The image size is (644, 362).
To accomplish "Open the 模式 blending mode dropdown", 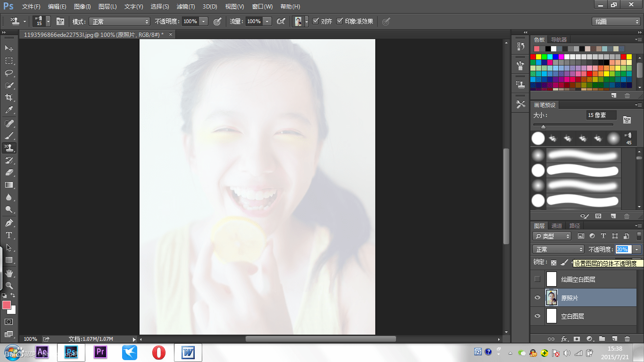I will pyautogui.click(x=120, y=22).
